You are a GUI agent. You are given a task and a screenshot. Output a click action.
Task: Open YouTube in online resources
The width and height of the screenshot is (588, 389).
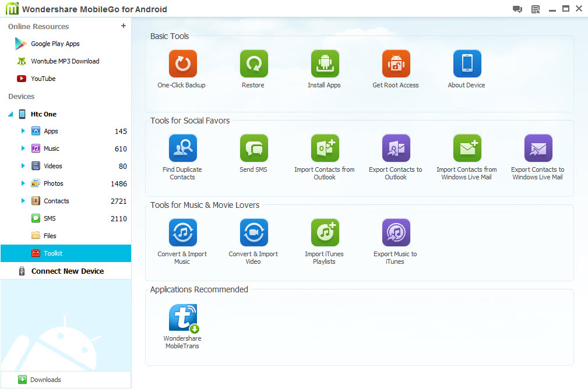click(x=36, y=79)
